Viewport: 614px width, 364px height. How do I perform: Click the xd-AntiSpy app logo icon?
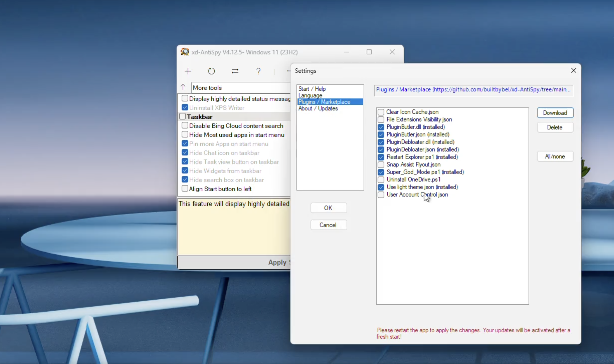185,52
